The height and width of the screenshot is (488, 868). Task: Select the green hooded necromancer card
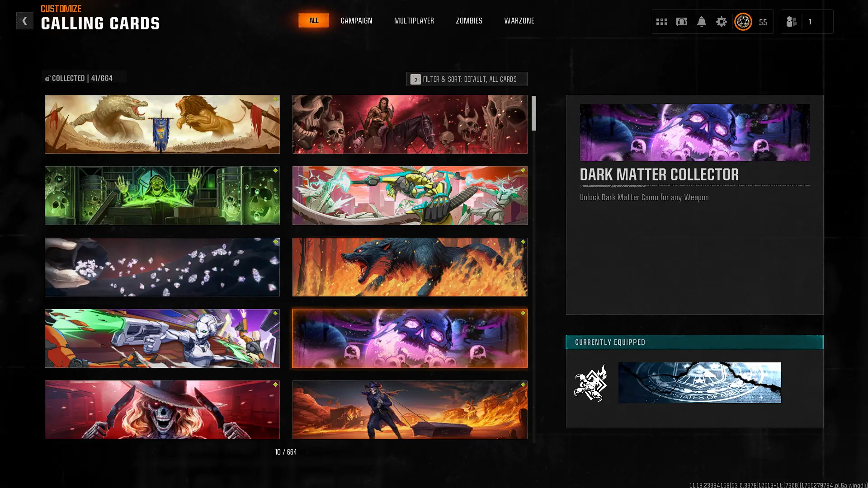(162, 196)
